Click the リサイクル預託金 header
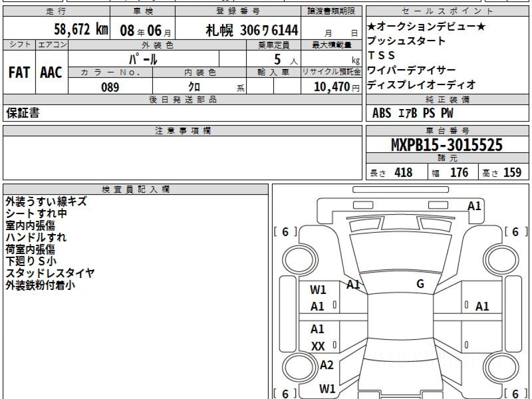This screenshot has height=399, width=532. pos(332,73)
